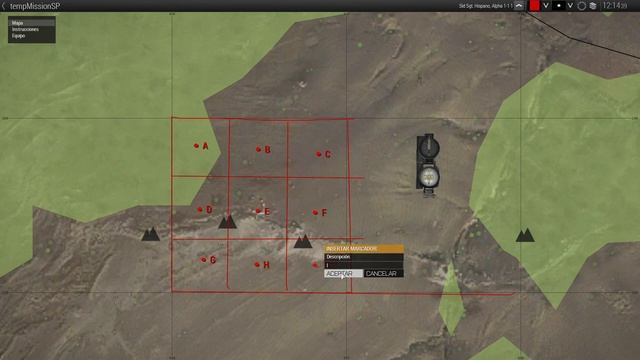The image size is (640, 360).
Task: Focus the marker description text field
Action: tap(364, 265)
